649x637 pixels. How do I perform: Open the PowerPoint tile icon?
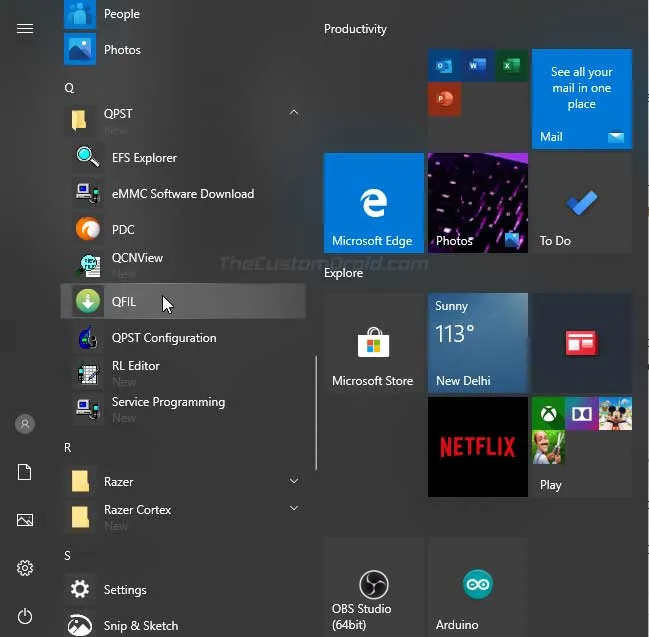[x=444, y=99]
